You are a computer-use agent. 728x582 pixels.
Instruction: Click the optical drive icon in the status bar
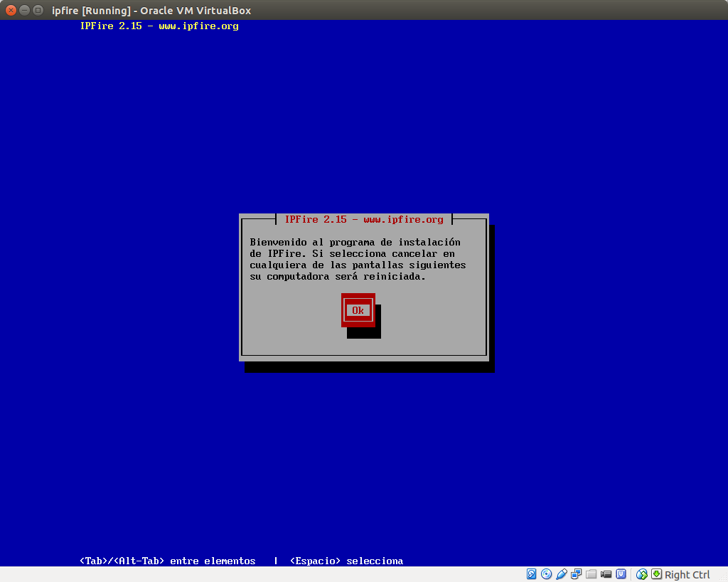click(546, 574)
